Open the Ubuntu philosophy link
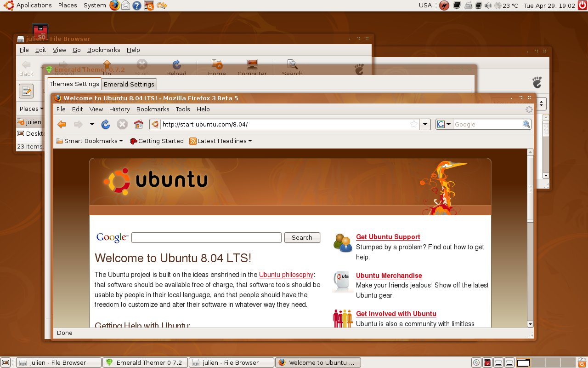This screenshot has width=588, height=368. (x=286, y=275)
